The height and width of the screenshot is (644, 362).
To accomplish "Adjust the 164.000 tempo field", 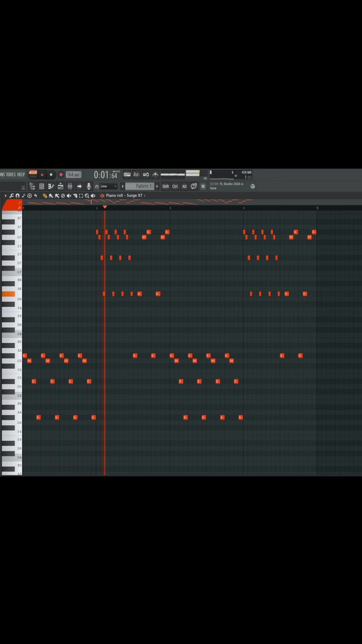I will (x=74, y=175).
